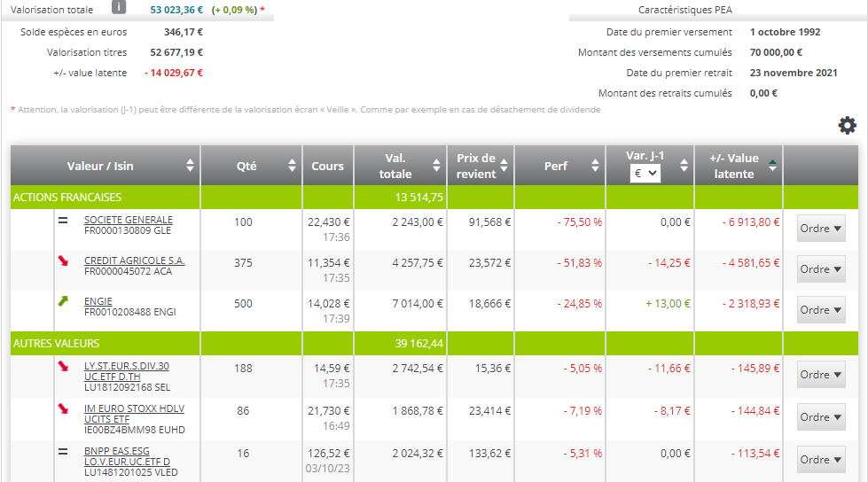This screenshot has width=868, height=482.
Task: Sort by +/- Value latente column arrows
Action: pyautogui.click(x=772, y=165)
